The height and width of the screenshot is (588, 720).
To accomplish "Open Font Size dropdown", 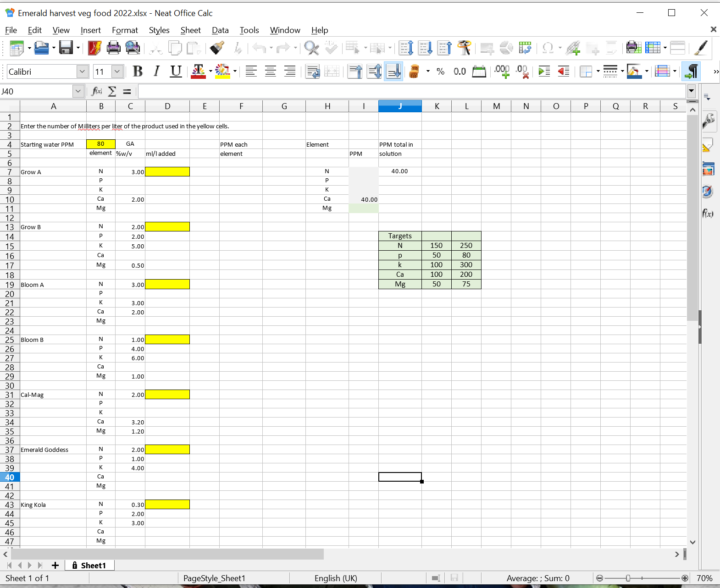I will point(117,71).
